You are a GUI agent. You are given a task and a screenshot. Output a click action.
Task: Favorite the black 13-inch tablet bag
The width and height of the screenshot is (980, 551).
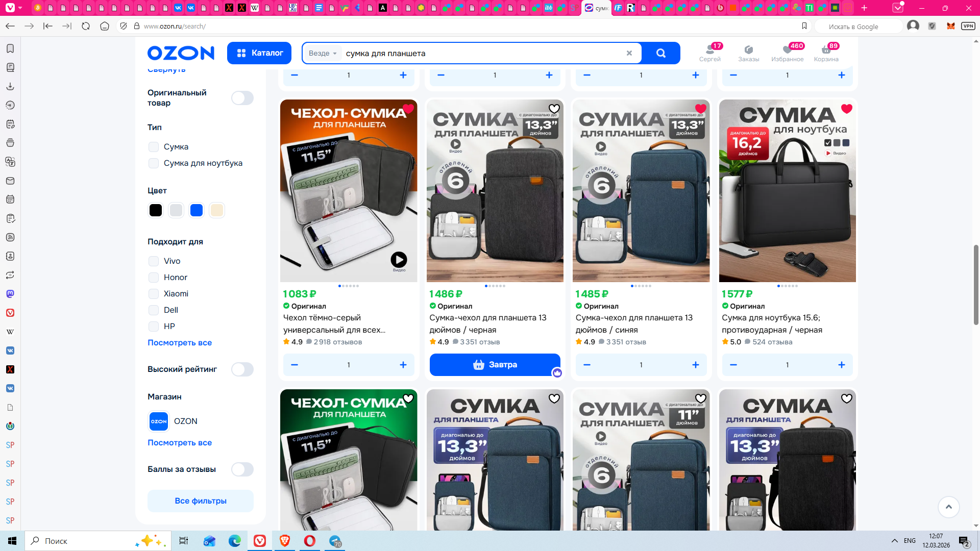point(554,109)
